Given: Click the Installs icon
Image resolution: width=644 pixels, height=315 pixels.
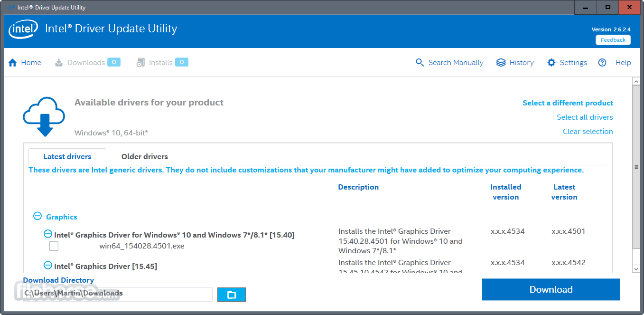Looking at the screenshot, I should point(140,63).
